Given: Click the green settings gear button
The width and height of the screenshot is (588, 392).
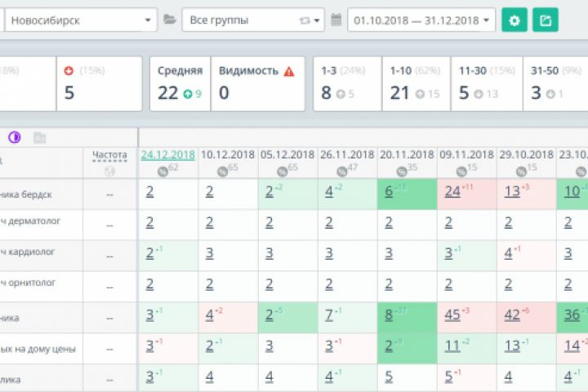Looking at the screenshot, I should pos(514,20).
